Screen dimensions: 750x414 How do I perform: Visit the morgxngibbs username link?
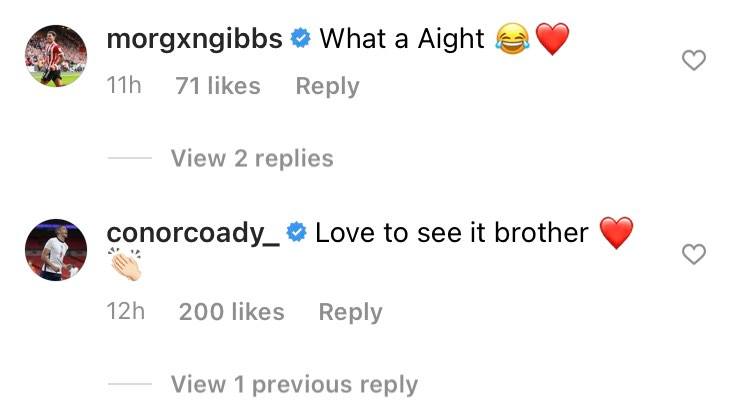click(194, 39)
